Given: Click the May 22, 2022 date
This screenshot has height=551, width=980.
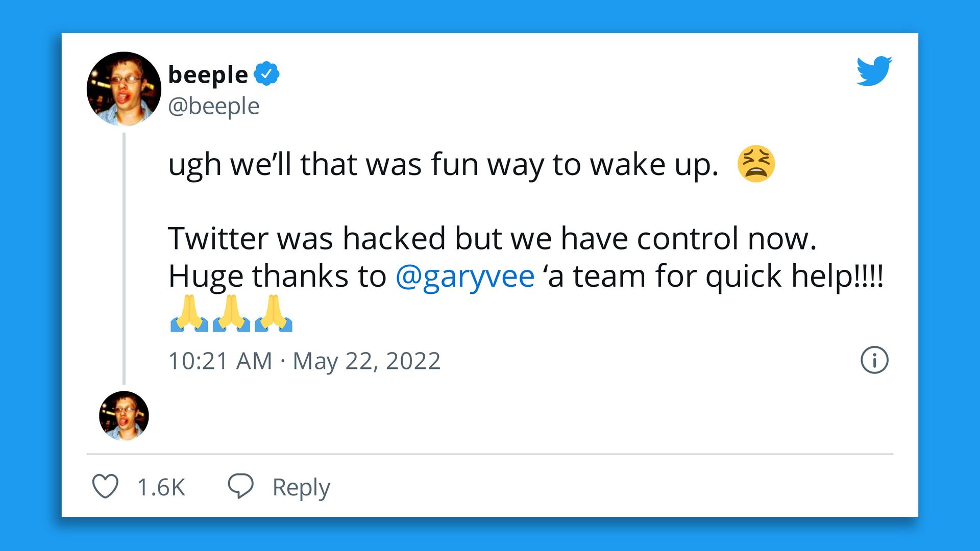Looking at the screenshot, I should point(366,362).
